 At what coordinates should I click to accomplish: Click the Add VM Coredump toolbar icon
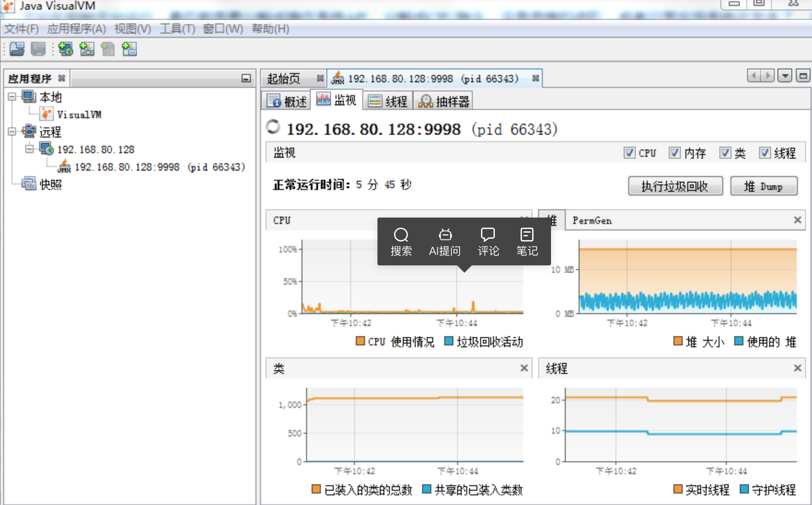(108, 49)
